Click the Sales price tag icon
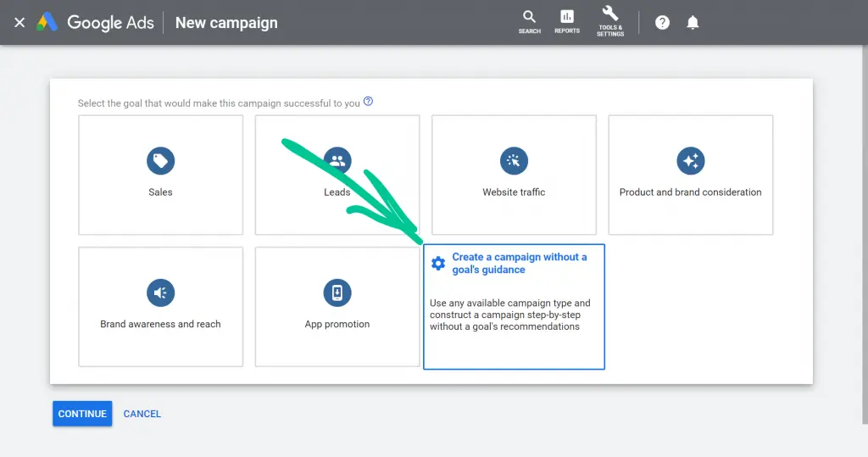The image size is (868, 457). (160, 160)
